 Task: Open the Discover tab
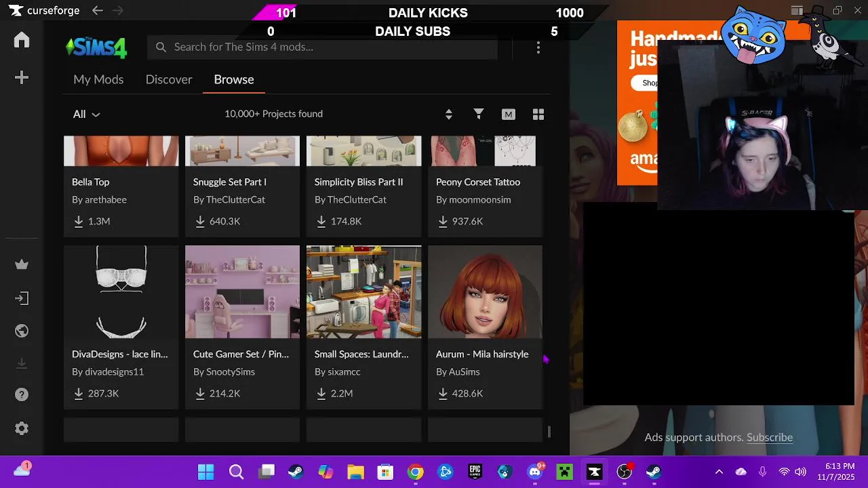click(169, 79)
